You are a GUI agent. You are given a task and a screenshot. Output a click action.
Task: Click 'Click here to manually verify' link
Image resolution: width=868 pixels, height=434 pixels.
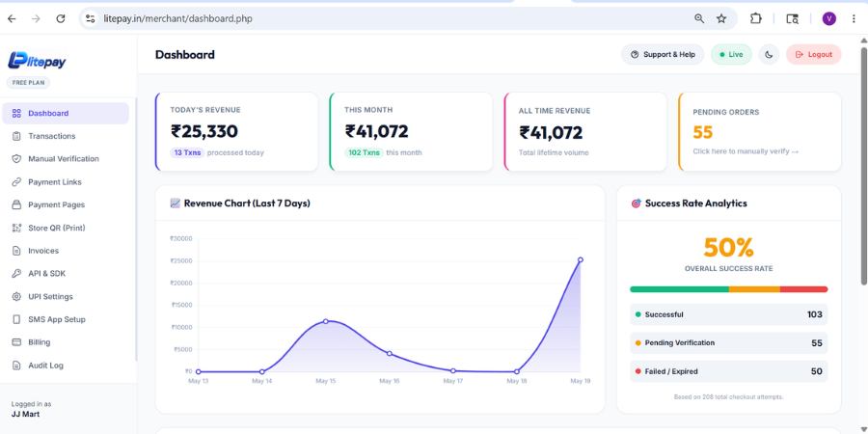(746, 151)
